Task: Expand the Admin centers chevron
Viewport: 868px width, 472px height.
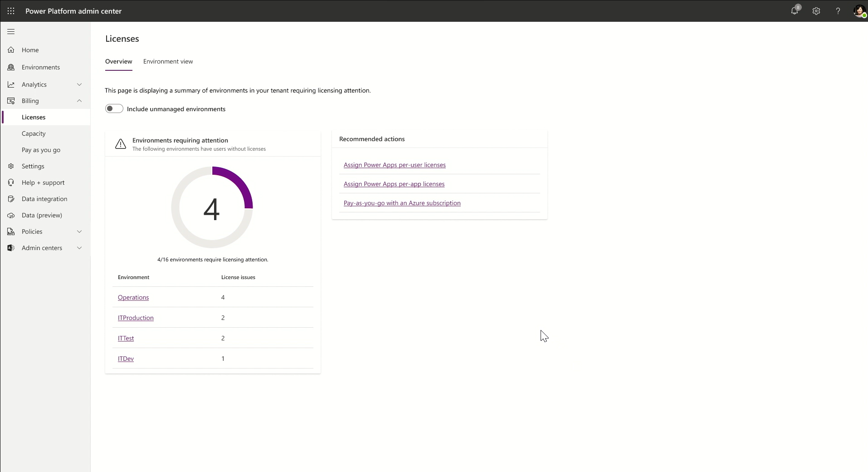Action: (x=79, y=248)
